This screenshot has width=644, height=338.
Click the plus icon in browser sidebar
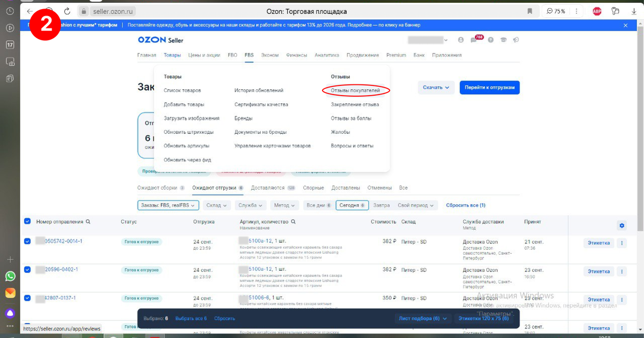click(x=10, y=260)
